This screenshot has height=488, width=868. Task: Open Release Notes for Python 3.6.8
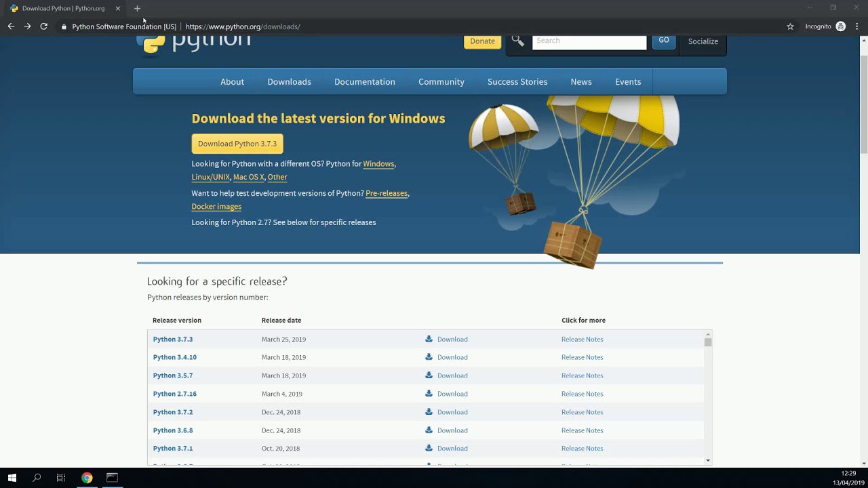tap(582, 430)
